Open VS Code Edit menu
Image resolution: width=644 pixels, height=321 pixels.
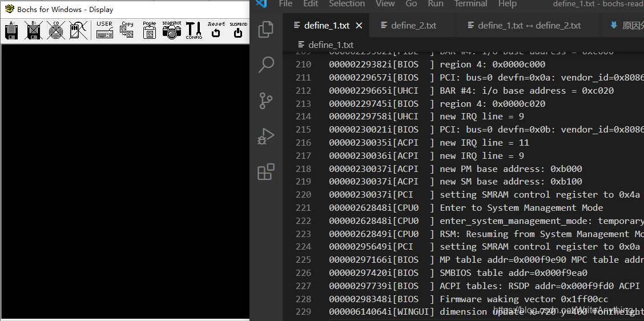click(x=311, y=3)
